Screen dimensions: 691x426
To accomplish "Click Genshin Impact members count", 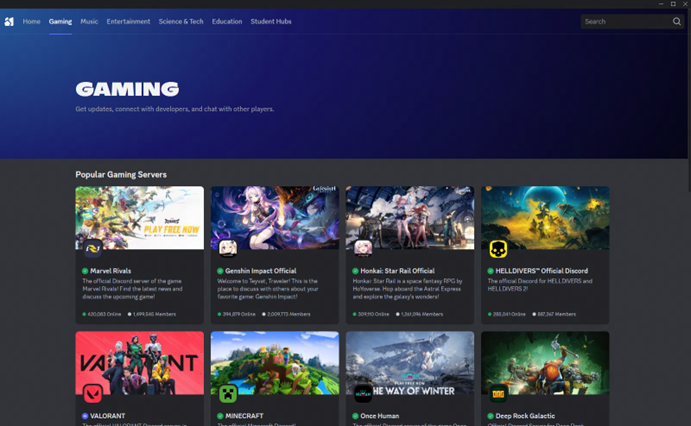I will click(x=286, y=314).
